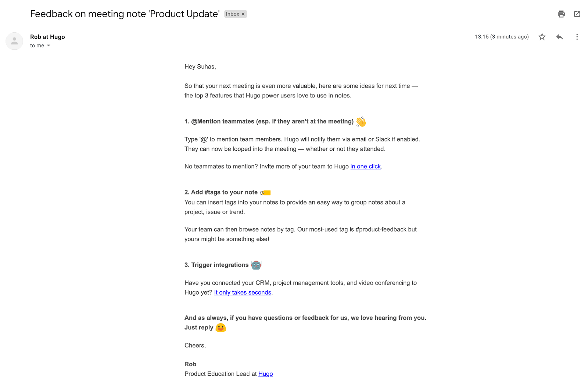Open email in new window
The width and height of the screenshot is (588, 389).
[577, 14]
